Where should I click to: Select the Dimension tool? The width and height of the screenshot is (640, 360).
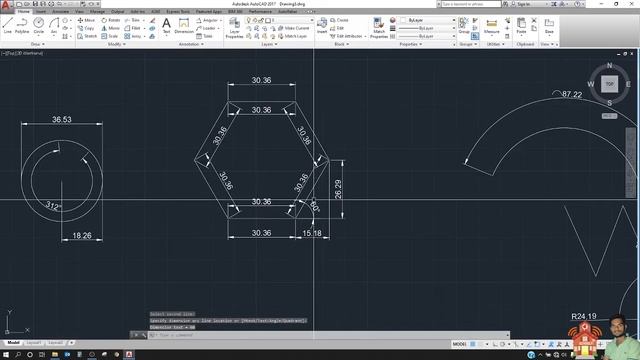point(184,25)
